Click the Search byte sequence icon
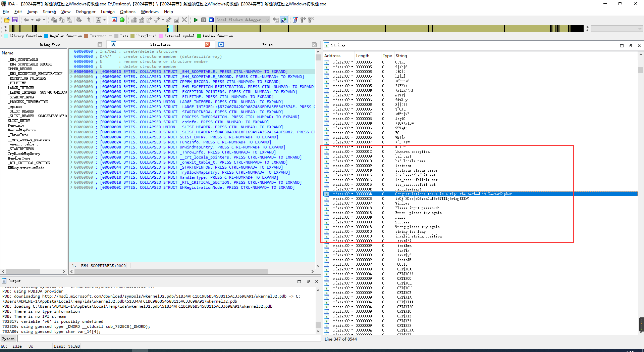This screenshot has height=352, width=644. (x=69, y=20)
